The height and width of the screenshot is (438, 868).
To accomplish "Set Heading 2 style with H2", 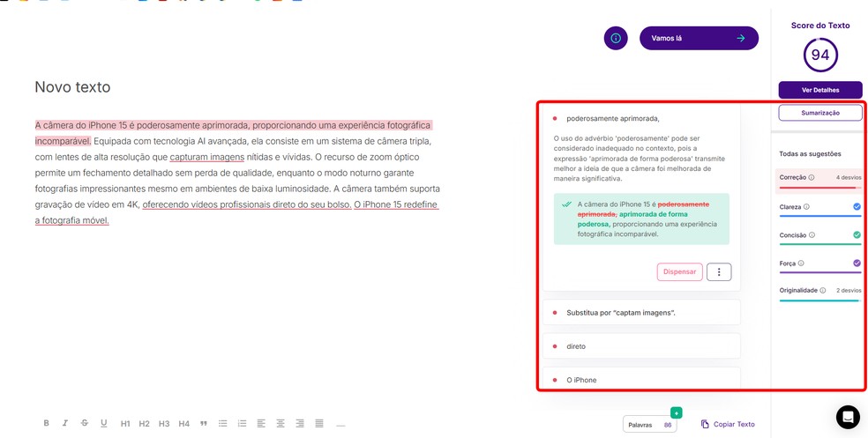I will point(145,424).
